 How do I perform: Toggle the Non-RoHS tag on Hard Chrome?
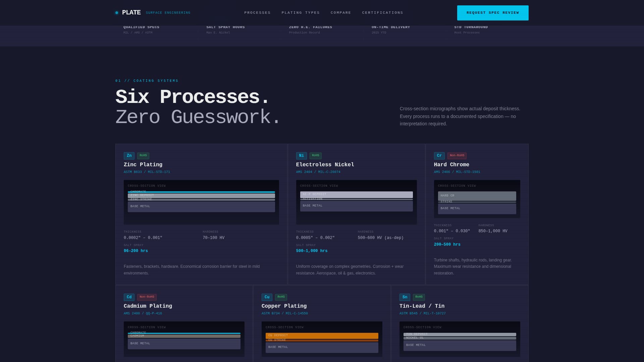(457, 156)
